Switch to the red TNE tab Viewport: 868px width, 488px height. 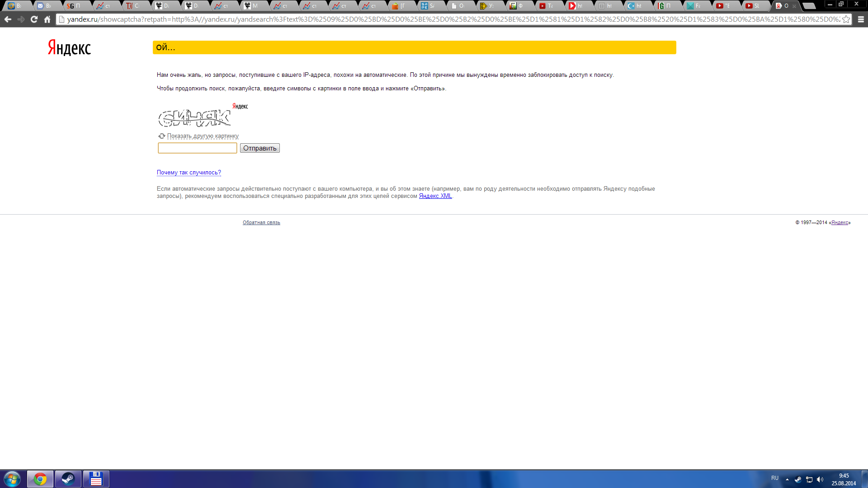coord(133,6)
